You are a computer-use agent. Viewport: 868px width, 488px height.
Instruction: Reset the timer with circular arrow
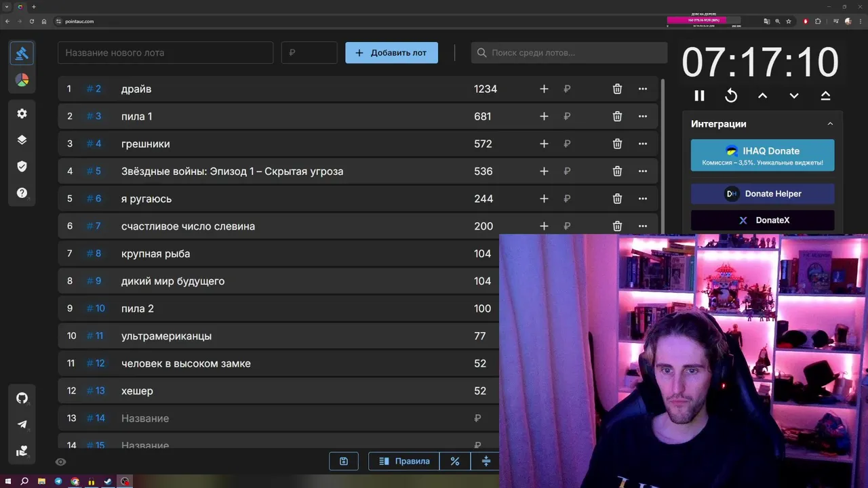[x=731, y=96]
